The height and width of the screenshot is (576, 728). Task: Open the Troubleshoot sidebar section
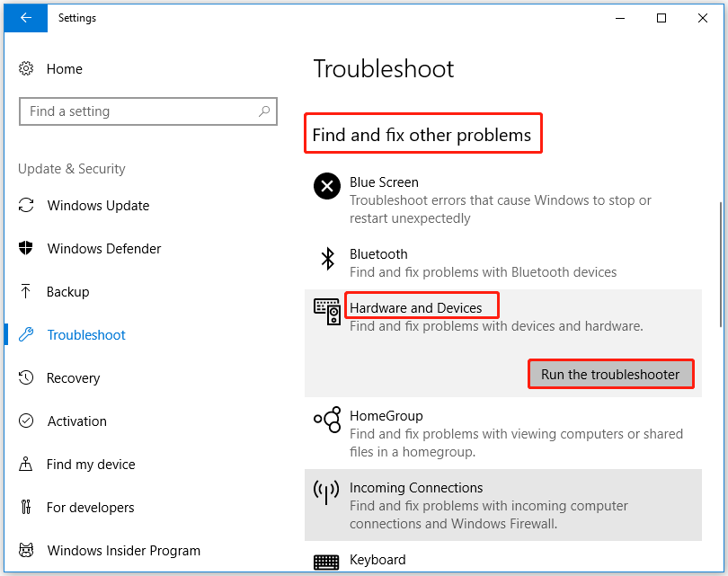[x=86, y=335]
